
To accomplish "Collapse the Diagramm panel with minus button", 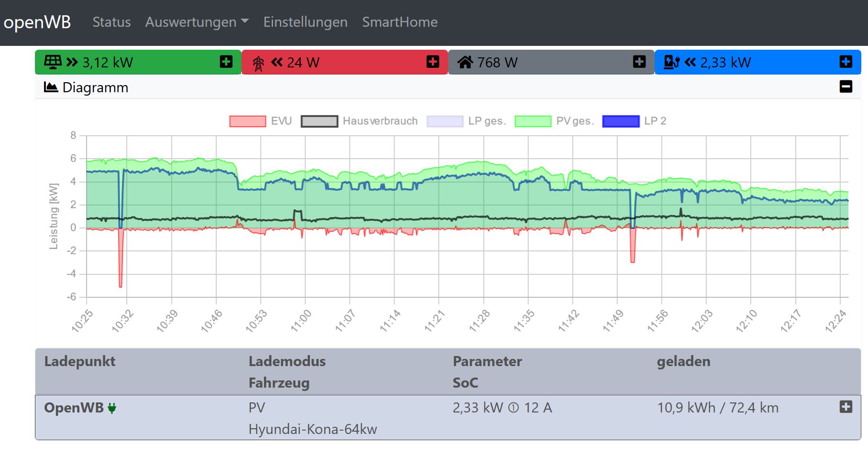I will click(x=846, y=87).
